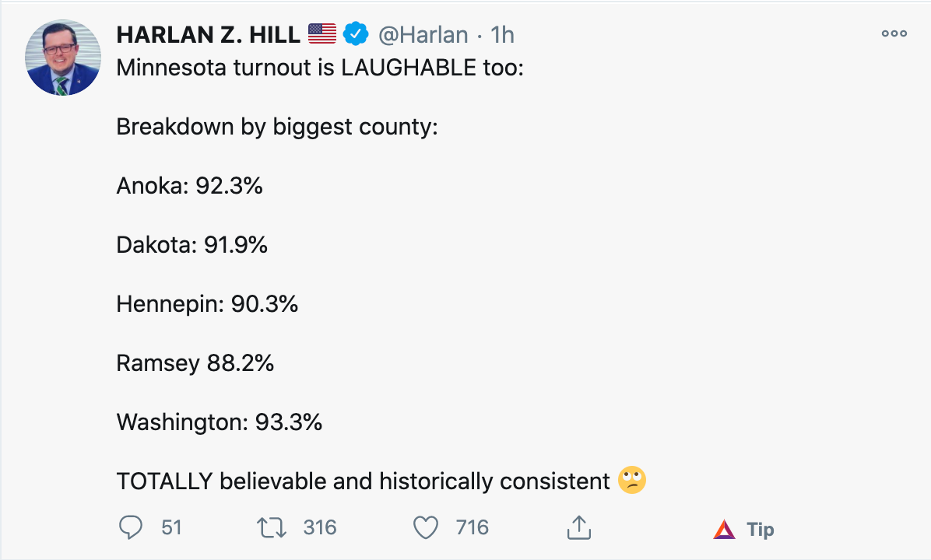Click the HARLAN Z. HILL display name
Screen dimensions: 931x560
click(x=208, y=34)
